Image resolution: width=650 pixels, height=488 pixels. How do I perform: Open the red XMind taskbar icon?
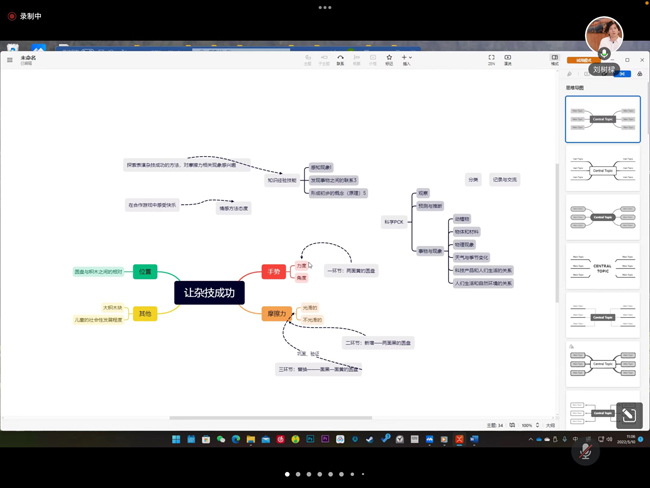pyautogui.click(x=459, y=439)
